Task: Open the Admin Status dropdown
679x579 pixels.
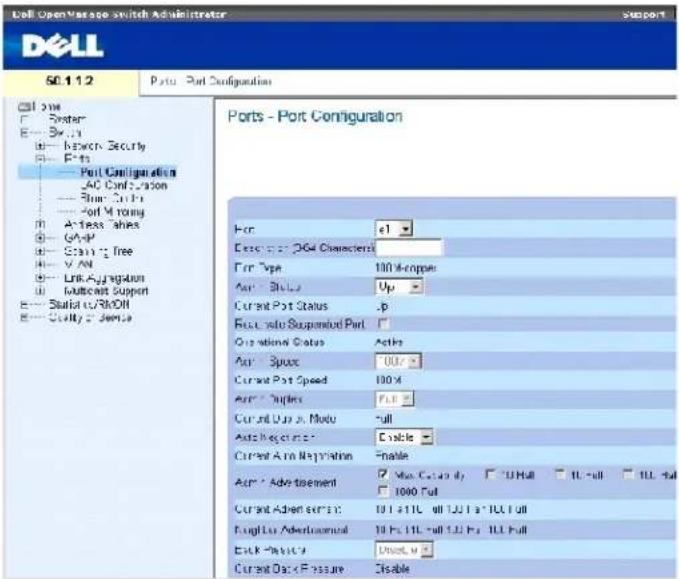Action: pos(399,287)
